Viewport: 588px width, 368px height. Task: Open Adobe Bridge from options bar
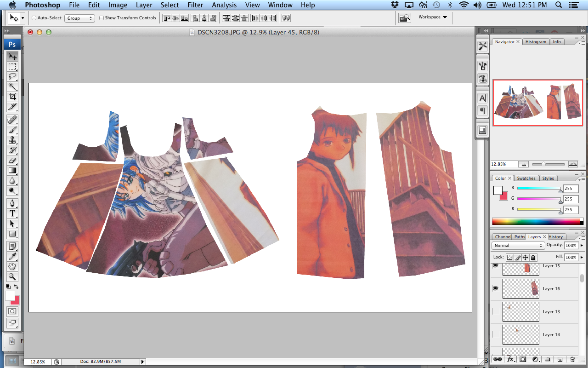405,18
